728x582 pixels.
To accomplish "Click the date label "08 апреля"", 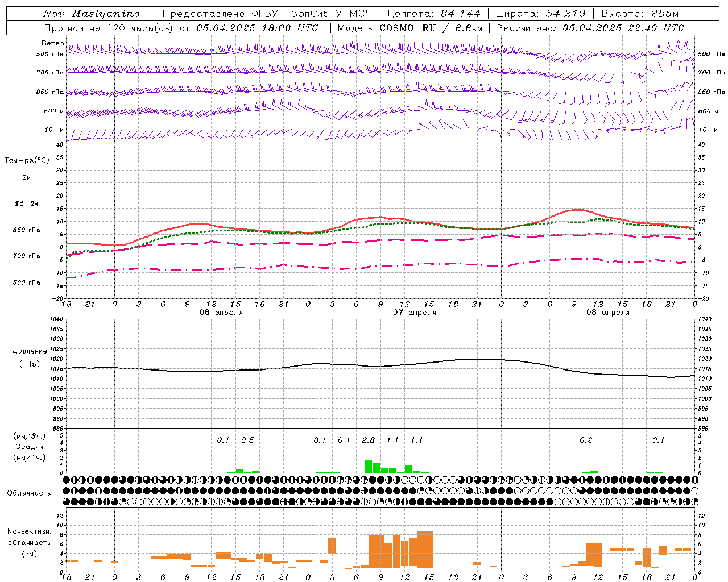I will (x=608, y=313).
